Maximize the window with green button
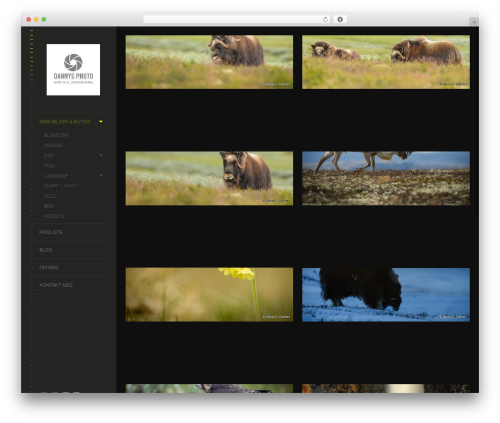The height and width of the screenshot is (423, 500). coord(44,19)
